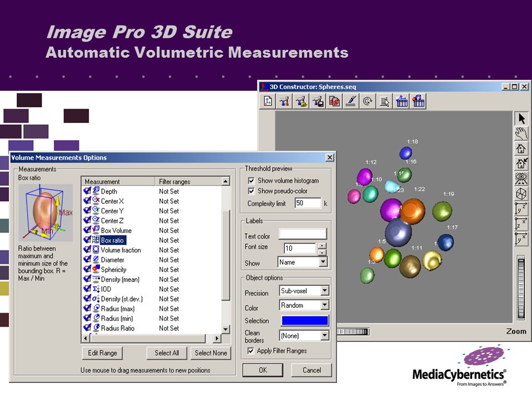Screen dimensions: 532x399
Task: Click the Select All button
Action: (x=167, y=353)
